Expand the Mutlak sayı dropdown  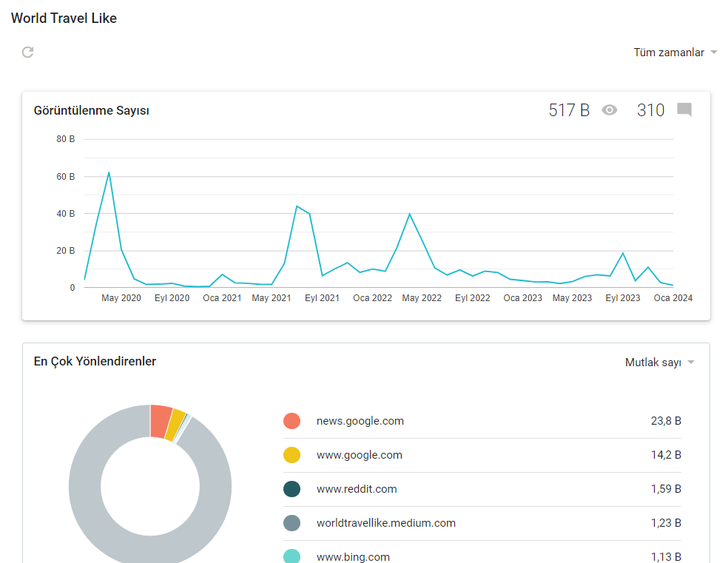[x=659, y=363]
